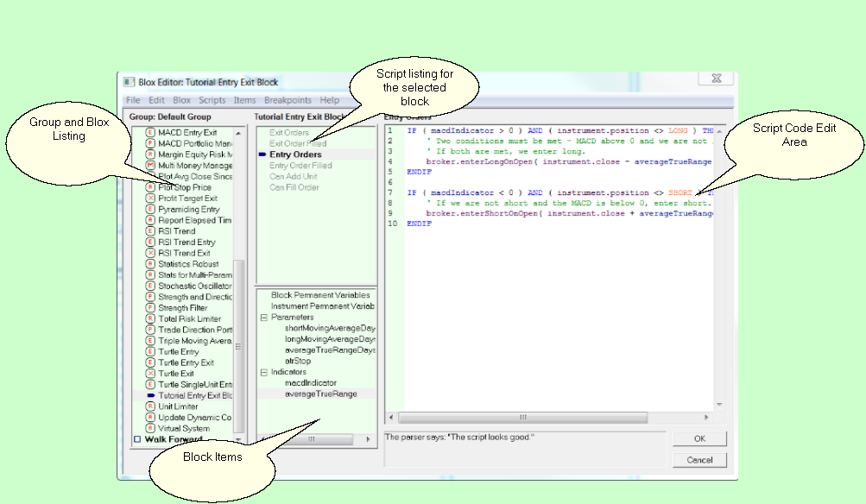Select the Multi Money Manager icon
Image resolution: width=866 pixels, height=504 pixels.
point(149,165)
